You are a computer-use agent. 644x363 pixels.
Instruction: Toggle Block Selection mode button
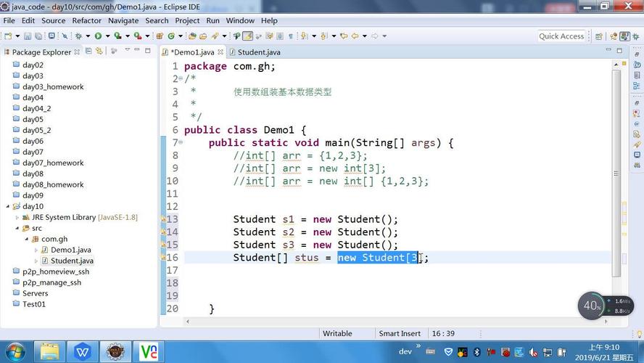[x=280, y=36]
